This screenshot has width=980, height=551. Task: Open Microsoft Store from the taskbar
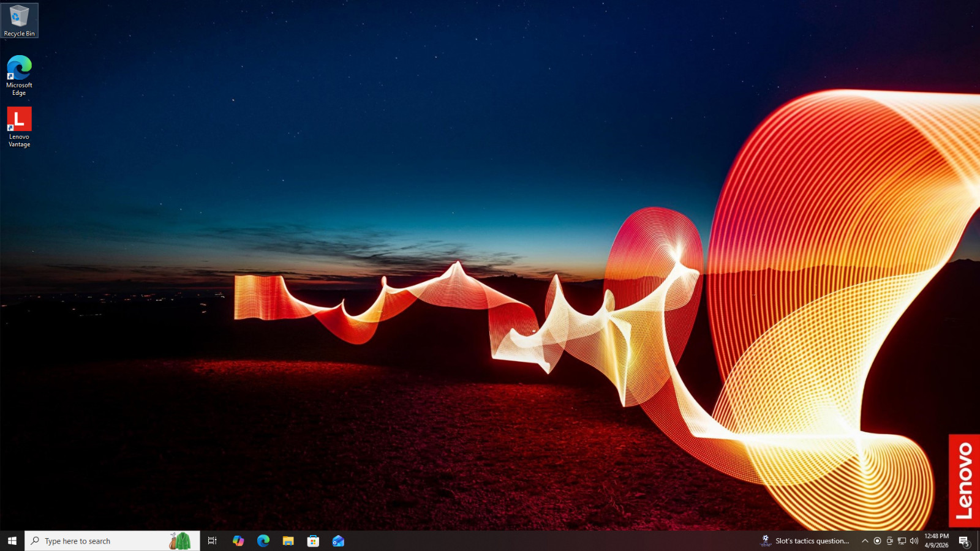pyautogui.click(x=313, y=541)
